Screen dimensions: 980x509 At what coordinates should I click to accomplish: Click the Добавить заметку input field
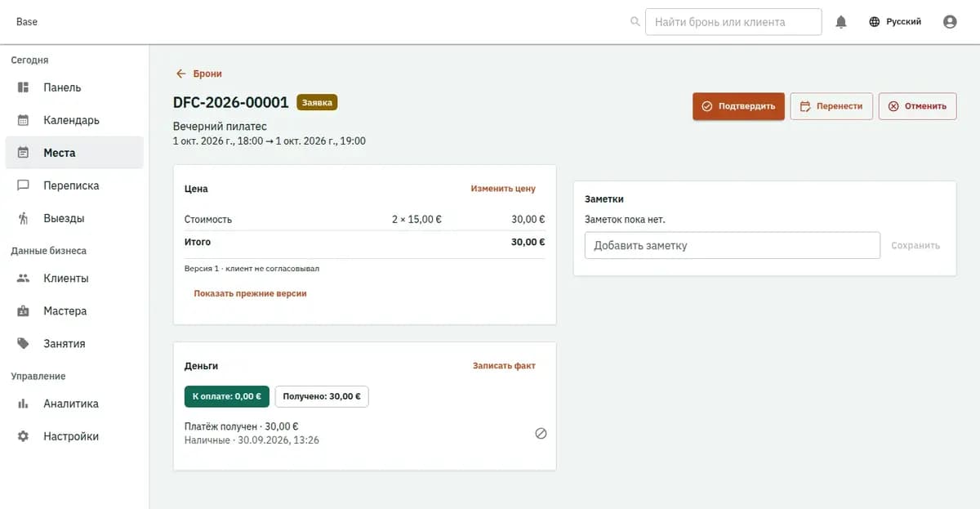click(x=733, y=245)
